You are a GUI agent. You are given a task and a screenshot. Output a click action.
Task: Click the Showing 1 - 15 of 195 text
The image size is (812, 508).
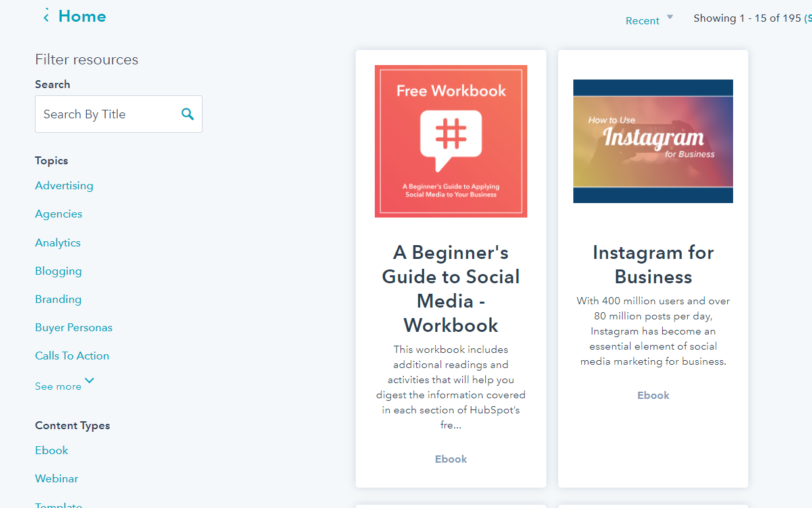coord(747,18)
